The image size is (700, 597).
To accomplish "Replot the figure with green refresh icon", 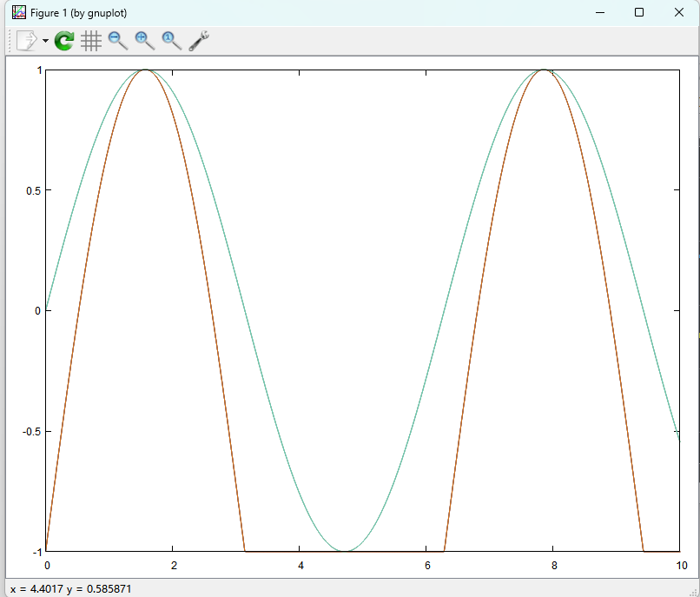I will pyautogui.click(x=64, y=41).
